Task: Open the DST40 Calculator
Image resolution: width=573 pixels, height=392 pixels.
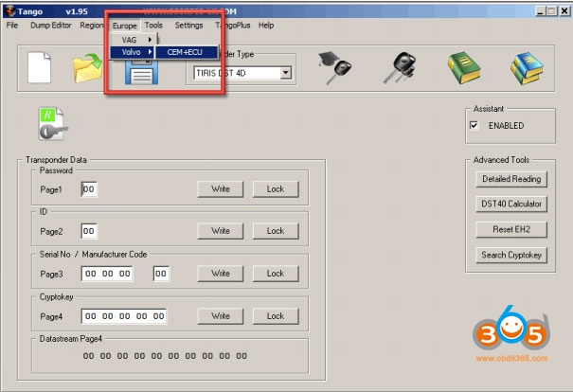Action: 511,204
